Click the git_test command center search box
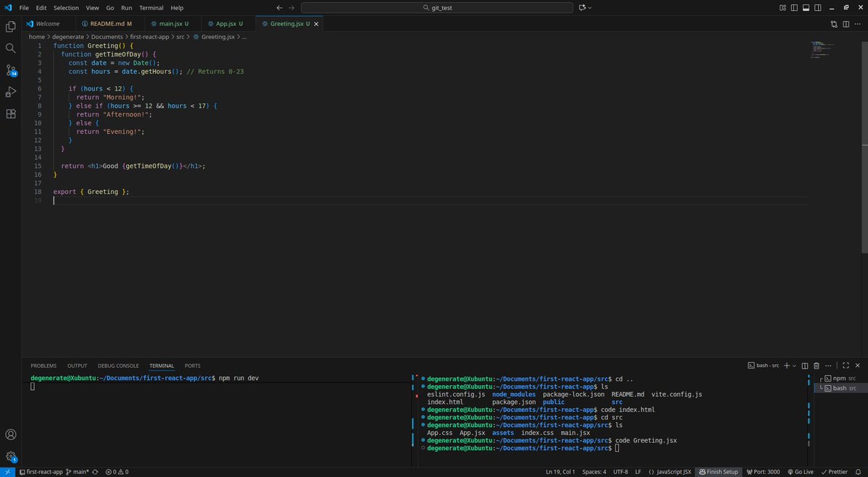This screenshot has width=868, height=477. (437, 8)
